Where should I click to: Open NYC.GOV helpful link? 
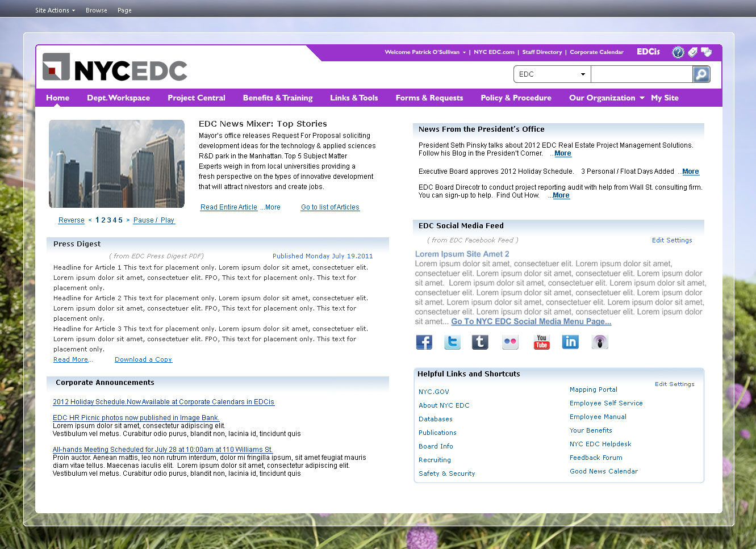pos(434,392)
